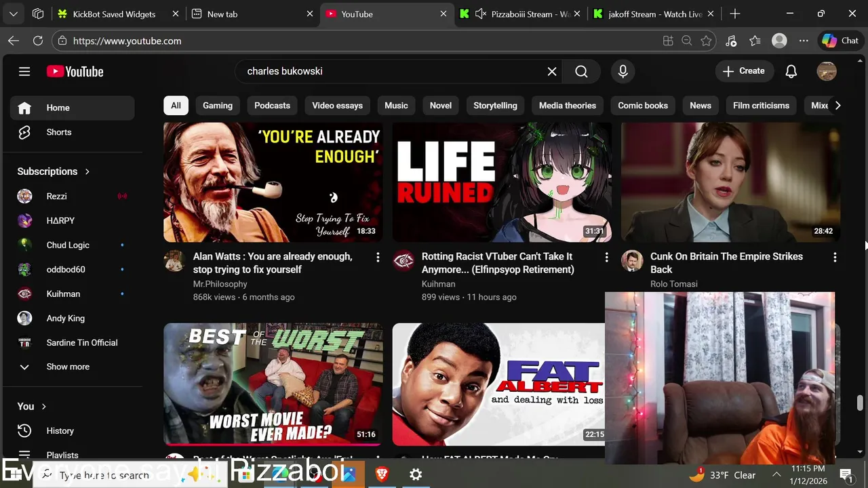Expand Show more subscriptions
The image size is (868, 488).
point(72,367)
